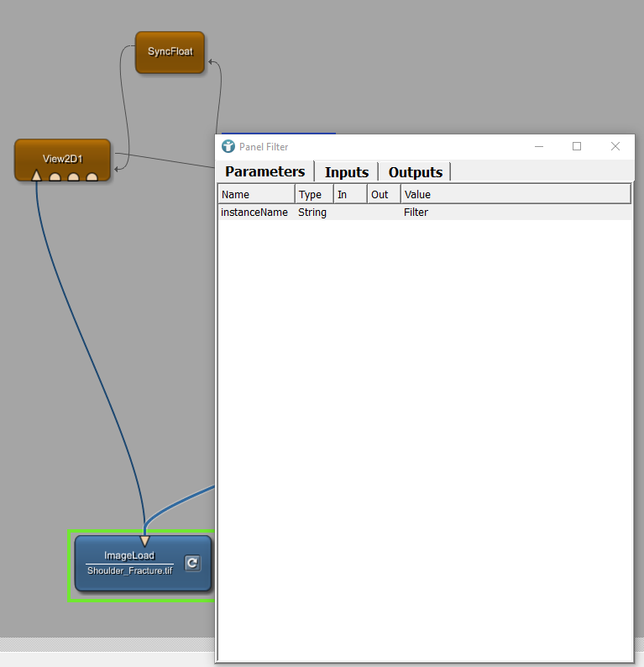The image size is (644, 667).
Task: Click the Out column header
Action: click(383, 194)
